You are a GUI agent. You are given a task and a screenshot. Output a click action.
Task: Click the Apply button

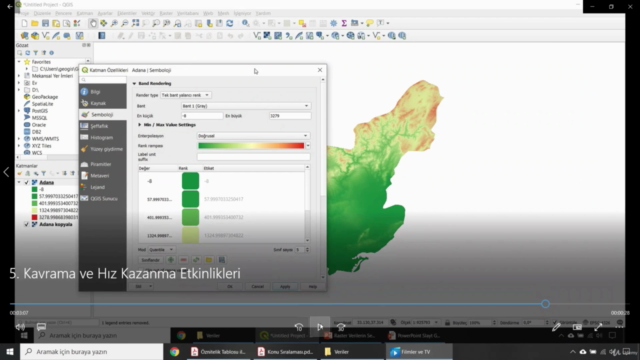pos(285,287)
